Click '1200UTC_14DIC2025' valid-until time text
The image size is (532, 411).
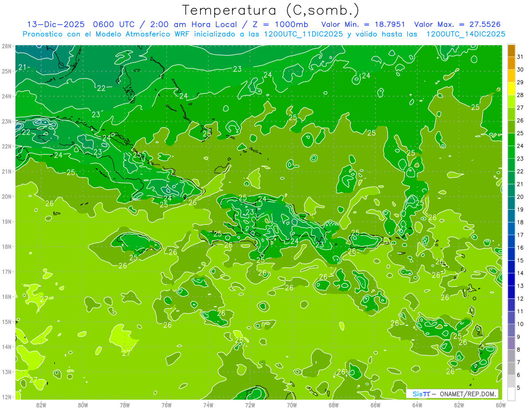pyautogui.click(x=465, y=34)
